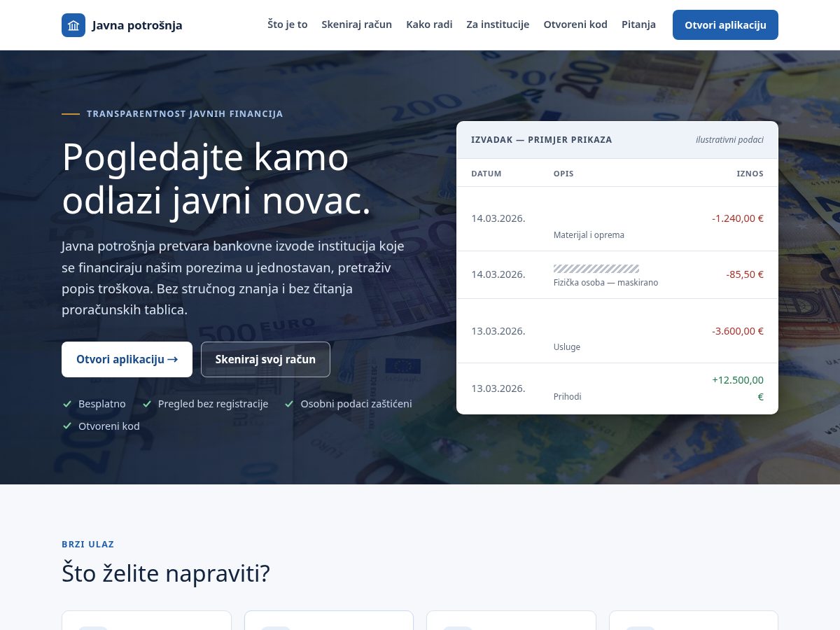Click the date in the Materijal i oprema row

498,218
